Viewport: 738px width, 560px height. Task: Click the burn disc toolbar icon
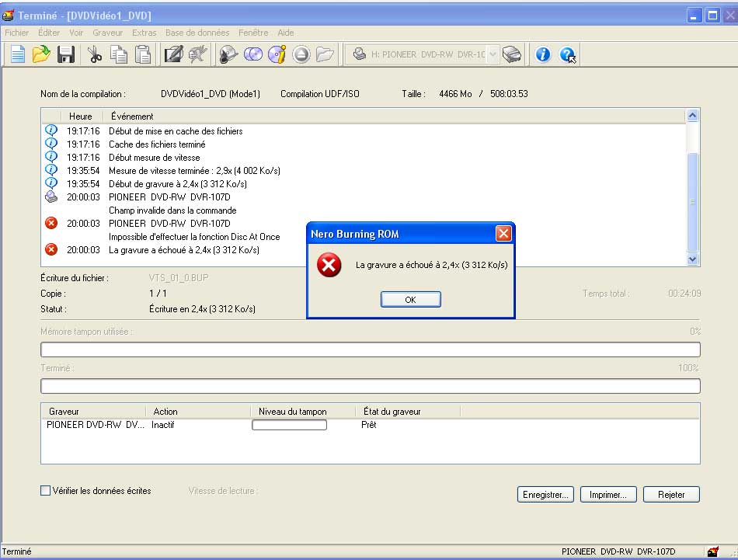tap(228, 54)
